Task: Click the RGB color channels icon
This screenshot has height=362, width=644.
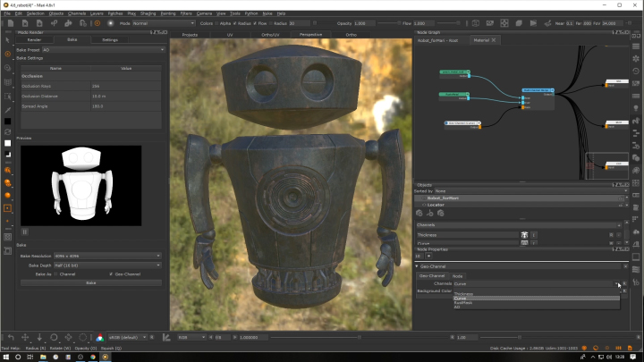Action: coord(99,337)
